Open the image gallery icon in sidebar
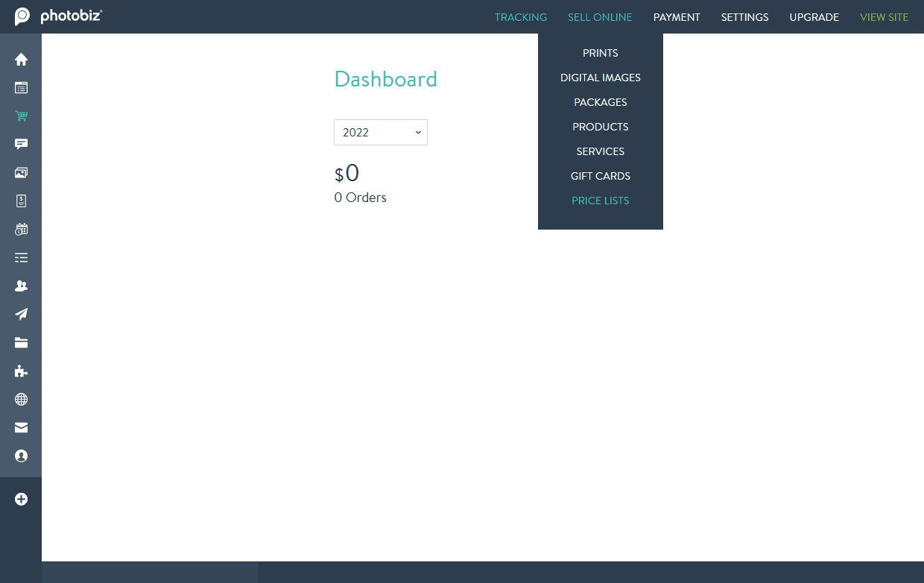Image resolution: width=924 pixels, height=583 pixels. 21,173
